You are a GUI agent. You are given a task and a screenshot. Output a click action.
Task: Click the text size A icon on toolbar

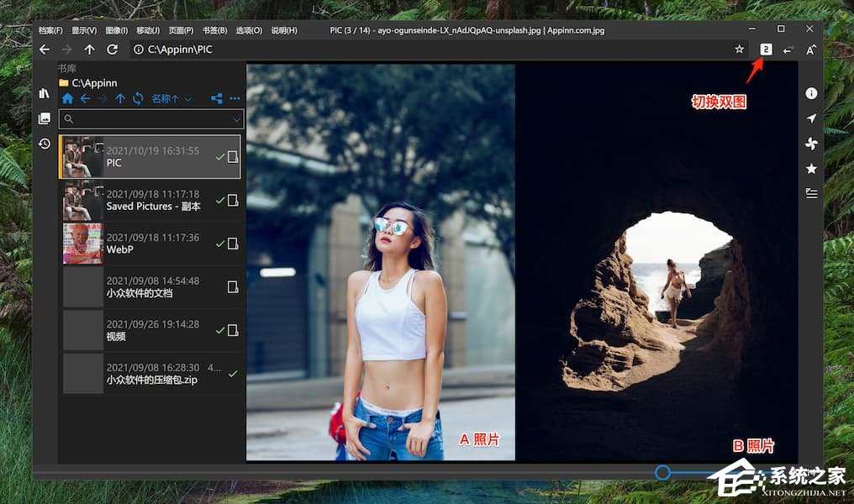point(811,50)
